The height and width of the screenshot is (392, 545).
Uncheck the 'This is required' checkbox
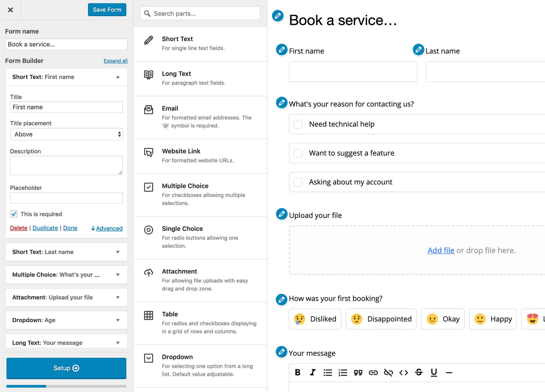pos(13,214)
